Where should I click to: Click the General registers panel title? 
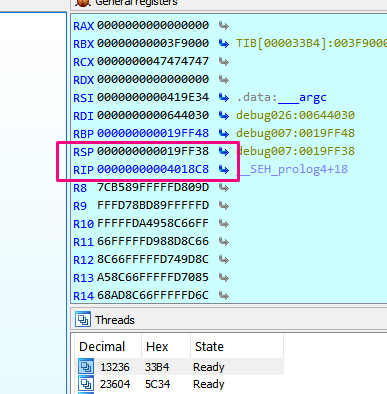tap(136, 3)
